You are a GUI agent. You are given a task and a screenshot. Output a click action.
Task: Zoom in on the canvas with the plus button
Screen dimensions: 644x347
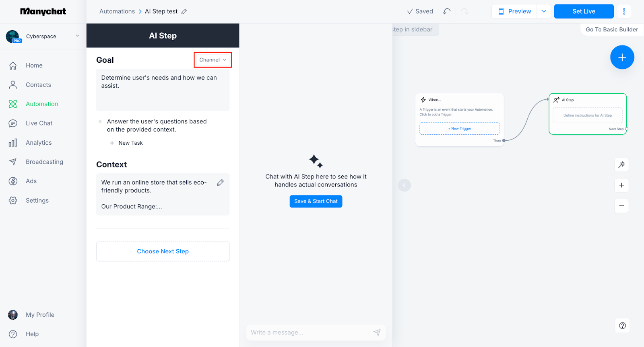point(621,185)
